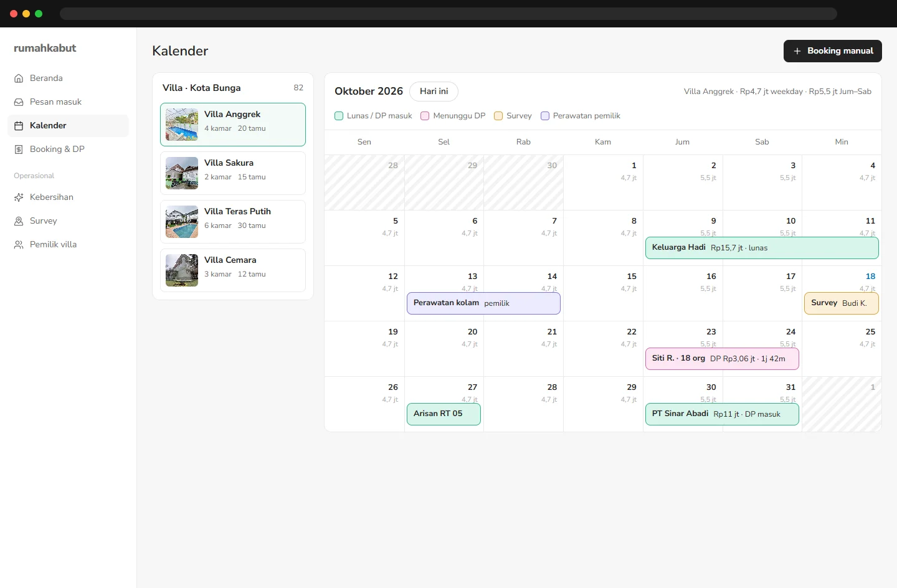Screen dimensions: 897x588
Task: Click the Kalender calendar icon in sidebar
Action: [19, 126]
